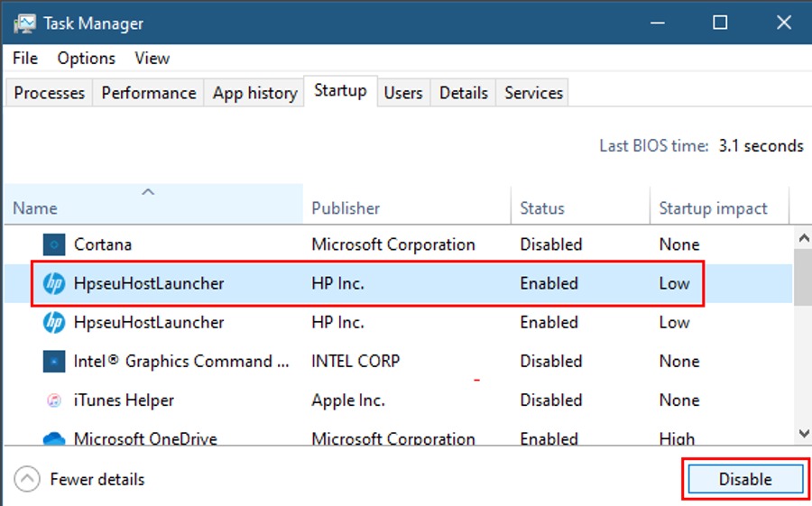Click the HP icon in the highlighted HpseuHostLauncher row
Image resolution: width=812 pixels, height=506 pixels.
(x=54, y=283)
